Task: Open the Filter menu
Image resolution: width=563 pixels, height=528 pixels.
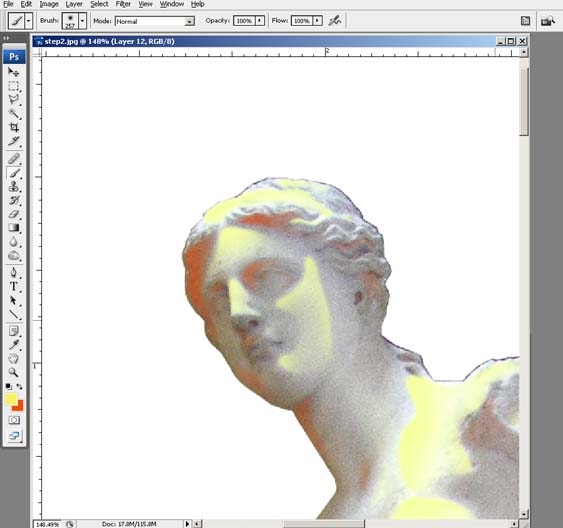Action: tap(123, 4)
